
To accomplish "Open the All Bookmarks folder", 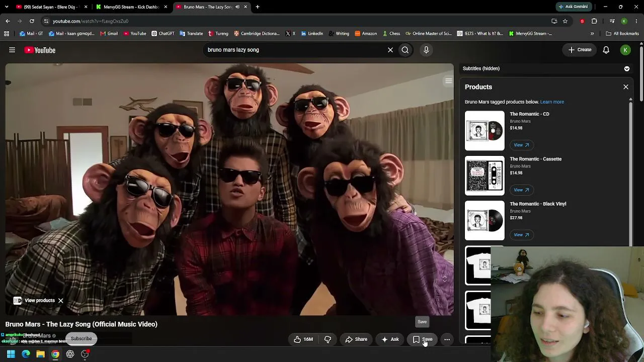I will coord(622,34).
